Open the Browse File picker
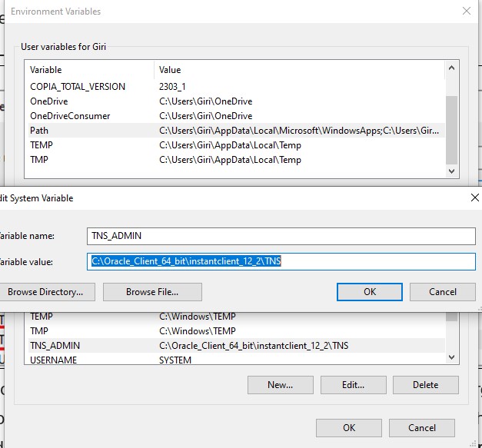This screenshot has width=482, height=448. 152,291
